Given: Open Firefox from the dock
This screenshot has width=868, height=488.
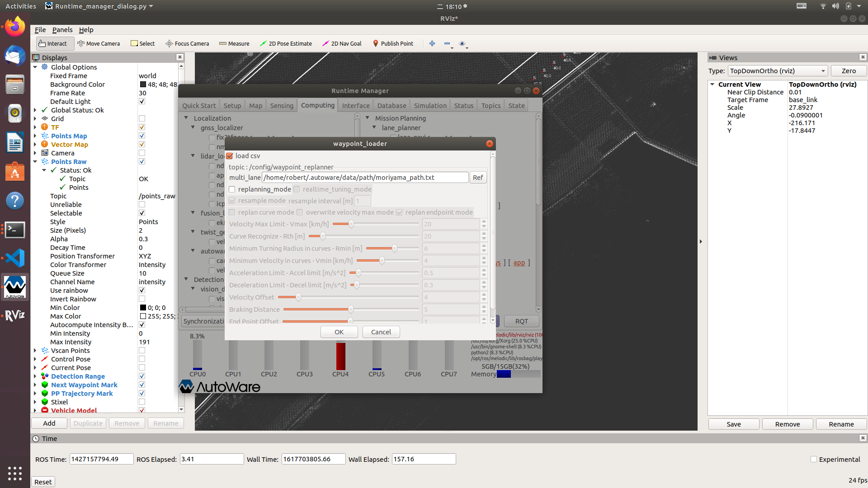Looking at the screenshot, I should 15,27.
